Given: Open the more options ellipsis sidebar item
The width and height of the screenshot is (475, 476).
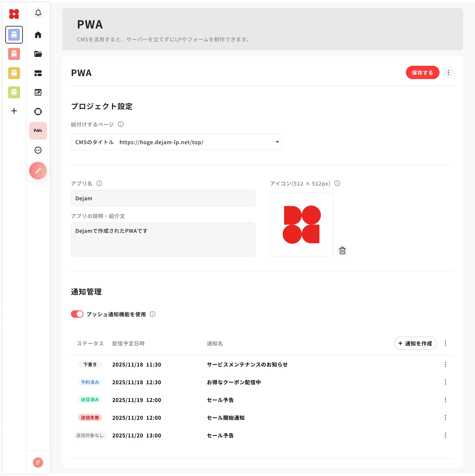Looking at the screenshot, I should pyautogui.click(x=38, y=150).
